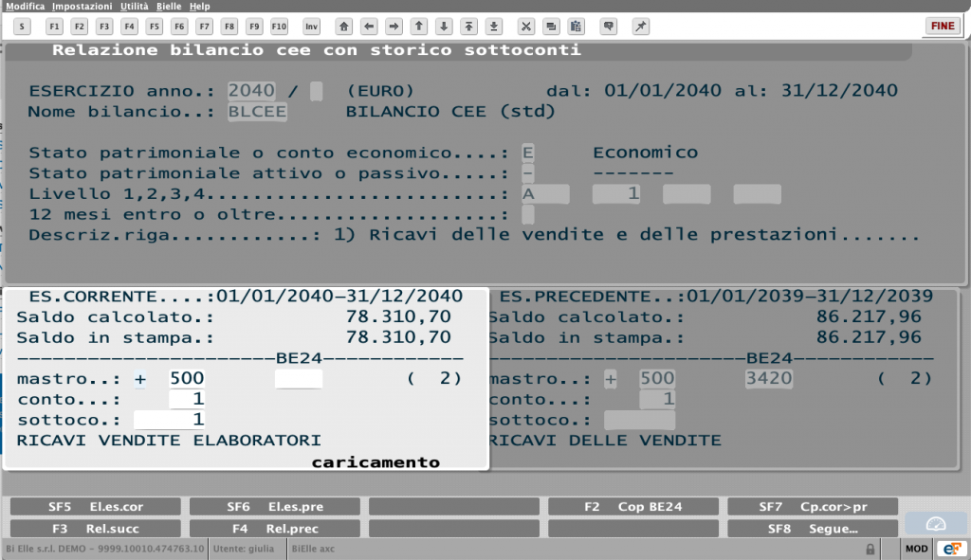Click the F8 toolbar key
This screenshot has width=971, height=560.
pyautogui.click(x=229, y=27)
